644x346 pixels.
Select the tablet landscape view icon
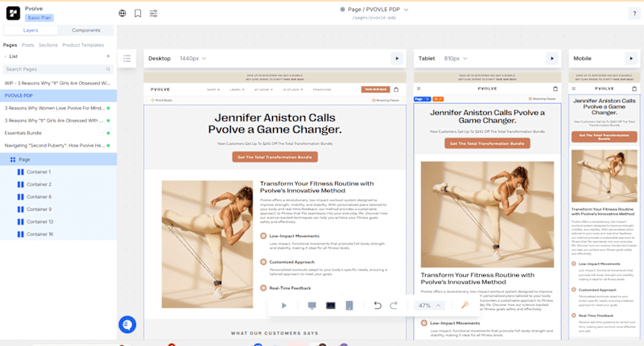331,306
